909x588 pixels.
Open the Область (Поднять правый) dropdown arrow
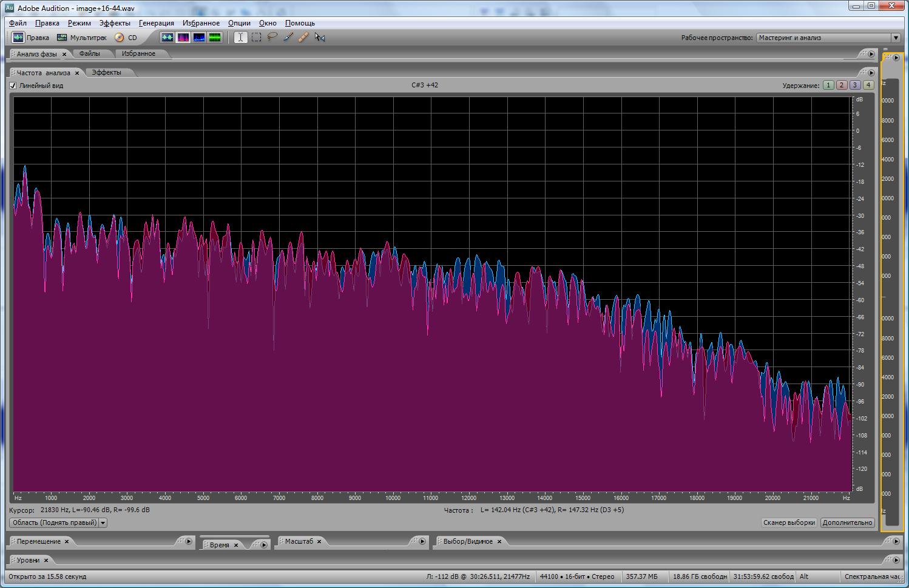[103, 522]
